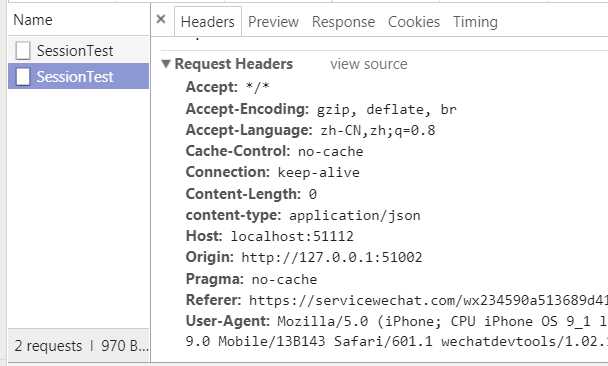
Task: Click the content-type application/json value
Action: [355, 216]
